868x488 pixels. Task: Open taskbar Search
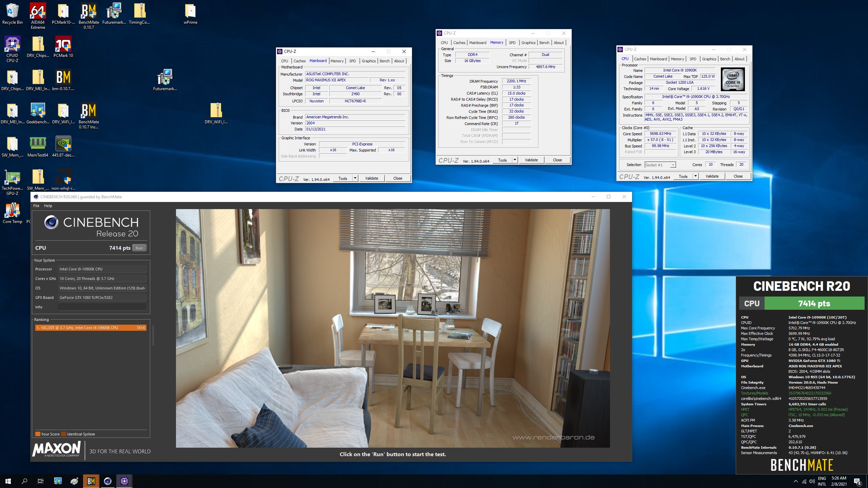click(x=24, y=481)
